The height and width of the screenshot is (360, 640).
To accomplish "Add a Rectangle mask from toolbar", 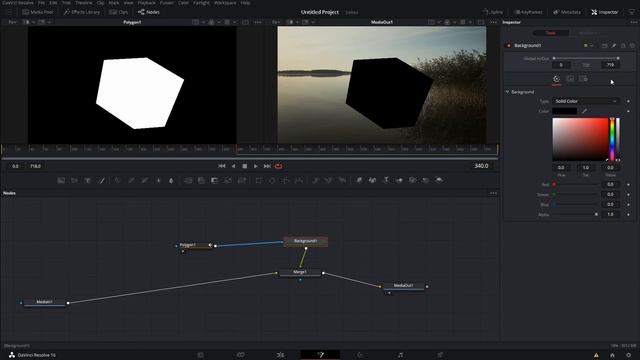I will [x=258, y=180].
